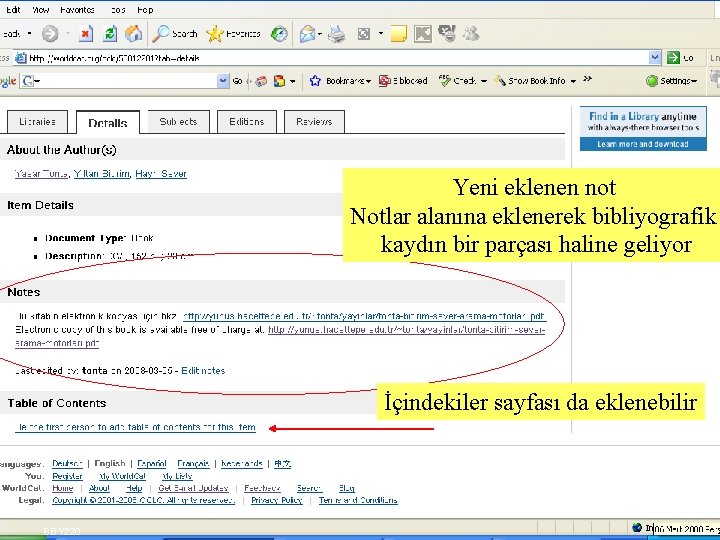720x540 pixels.
Task: Expand the Back button history dropdown
Action: (30, 34)
